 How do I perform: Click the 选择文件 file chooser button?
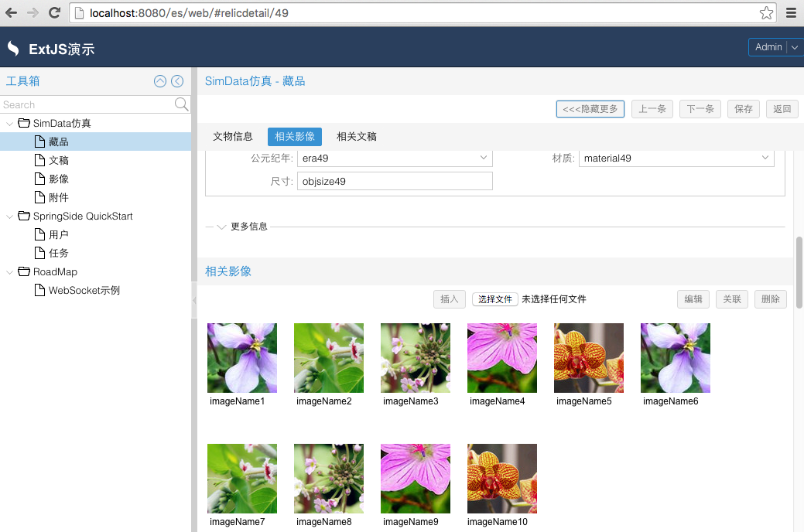coord(494,299)
